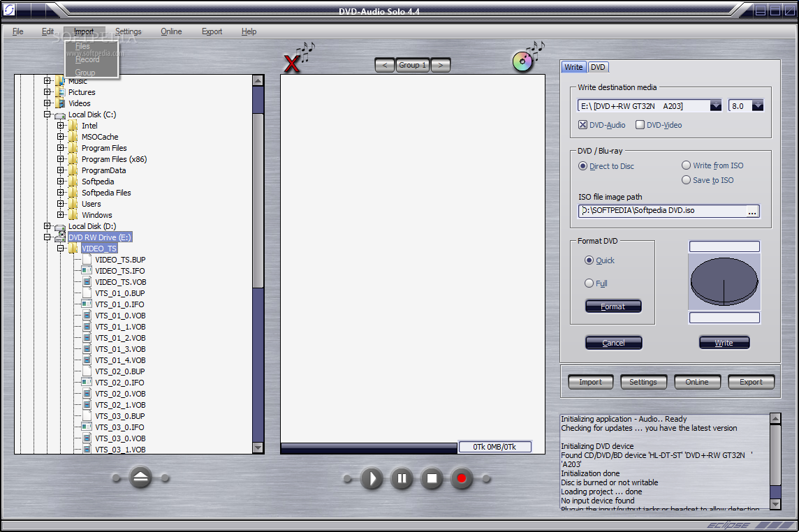Select the Direct to Disc option
The image size is (799, 532).
point(583,166)
